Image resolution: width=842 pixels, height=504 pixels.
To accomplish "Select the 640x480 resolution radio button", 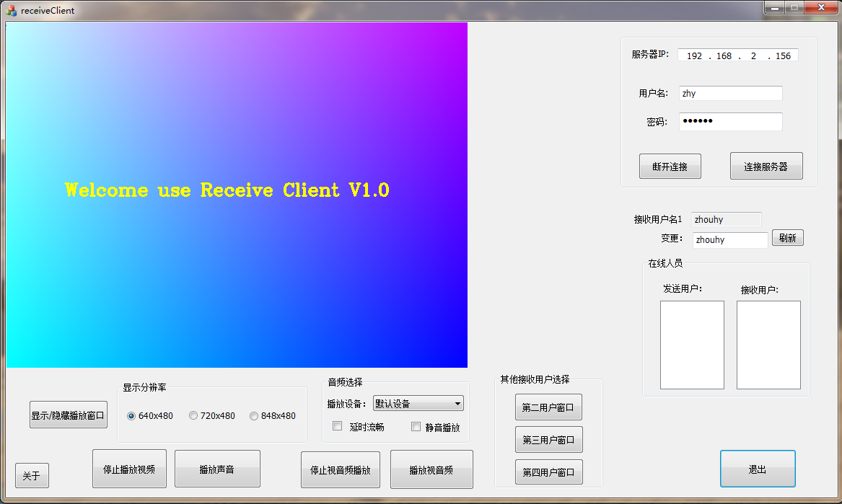I will tap(131, 416).
